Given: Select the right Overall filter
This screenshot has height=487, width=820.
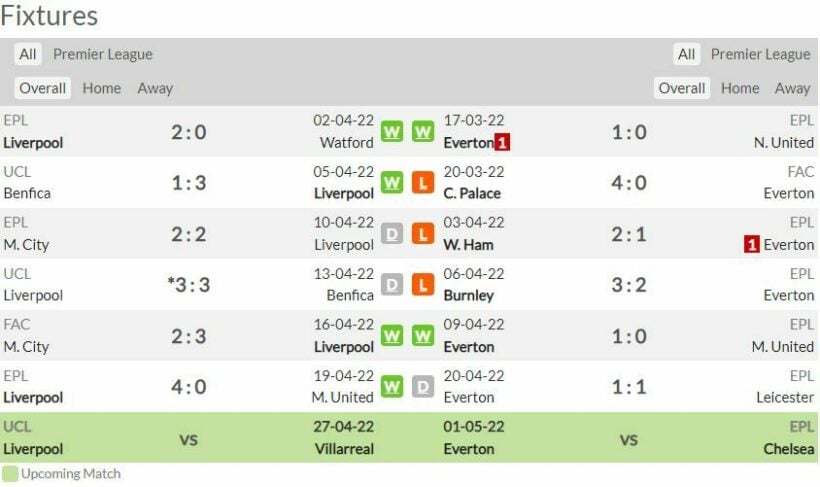Looking at the screenshot, I should 682,88.
